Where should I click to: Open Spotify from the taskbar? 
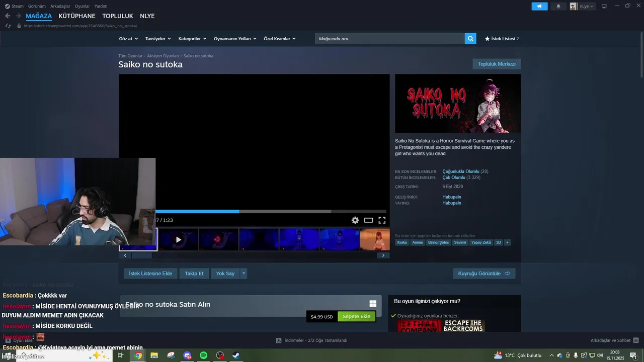pyautogui.click(x=203, y=355)
